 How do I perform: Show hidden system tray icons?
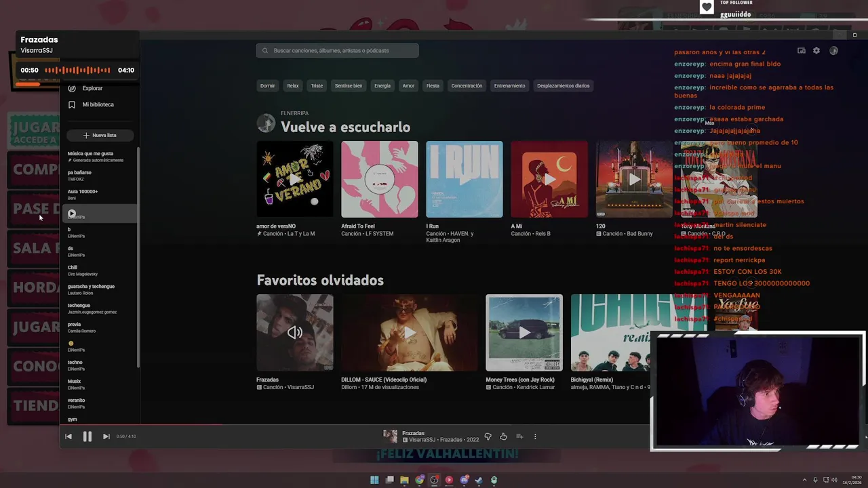click(x=805, y=480)
